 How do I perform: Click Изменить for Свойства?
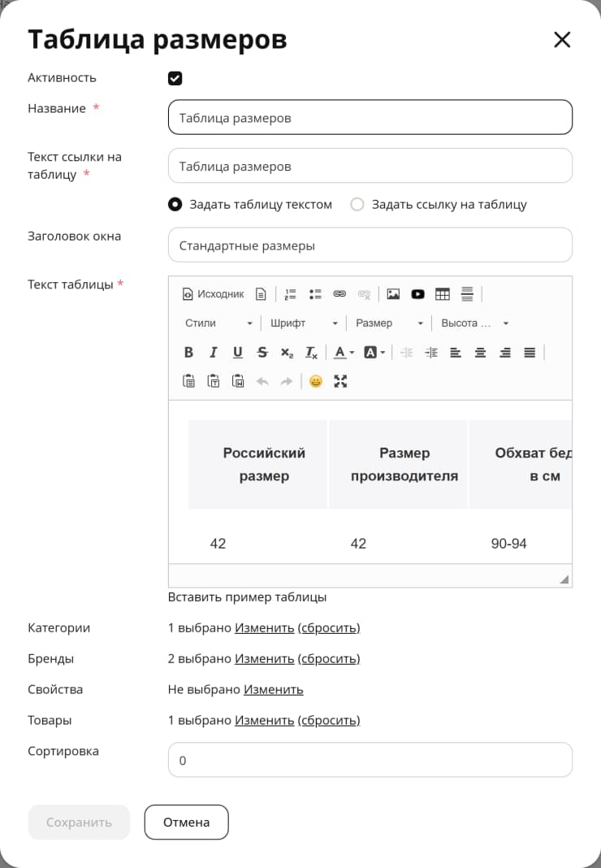[274, 690]
